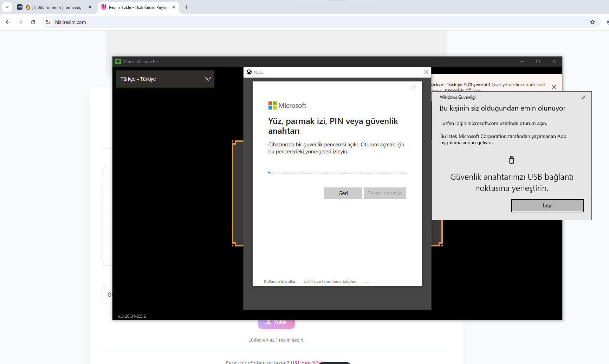Image resolution: width=609 pixels, height=364 pixels.
Task: Click the USB security key icon
Action: (x=512, y=160)
